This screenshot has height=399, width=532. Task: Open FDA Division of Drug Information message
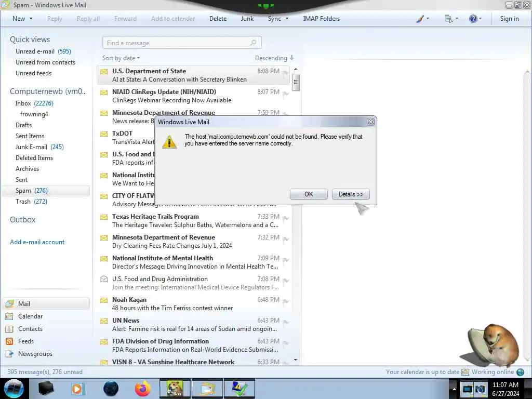point(193,345)
